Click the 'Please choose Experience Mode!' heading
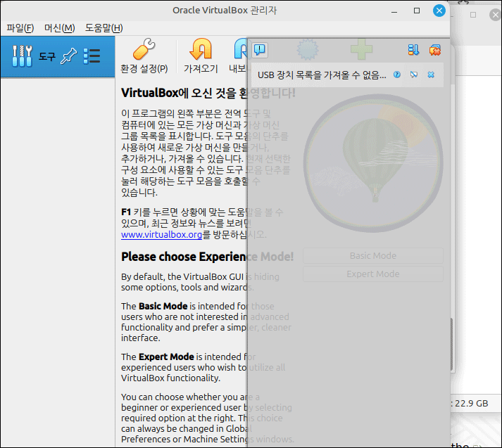502x448 pixels. coord(208,257)
